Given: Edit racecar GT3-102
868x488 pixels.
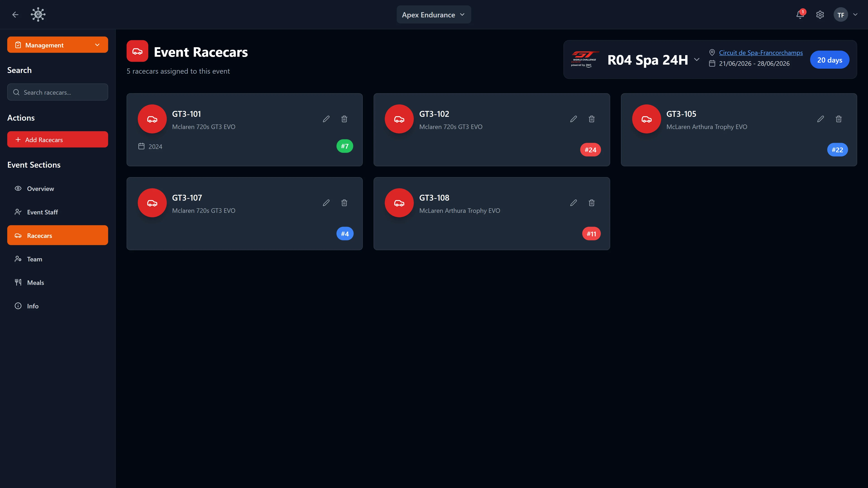Looking at the screenshot, I should click(x=573, y=119).
